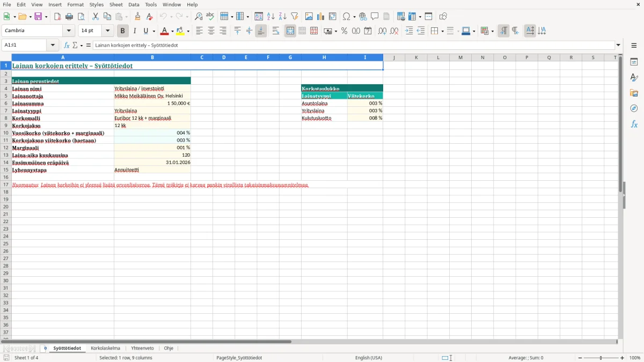The height and width of the screenshot is (362, 644).
Task: Open Print Preview toggle
Action: (x=81, y=17)
